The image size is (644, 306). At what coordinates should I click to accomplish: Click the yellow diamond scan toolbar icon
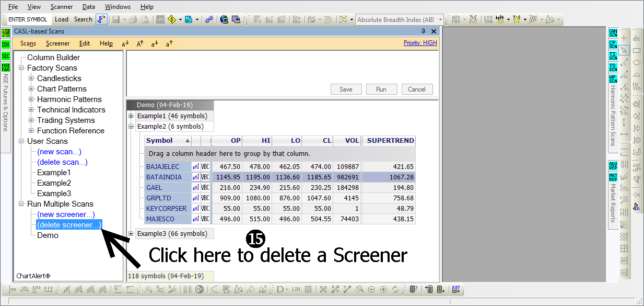pos(172,20)
